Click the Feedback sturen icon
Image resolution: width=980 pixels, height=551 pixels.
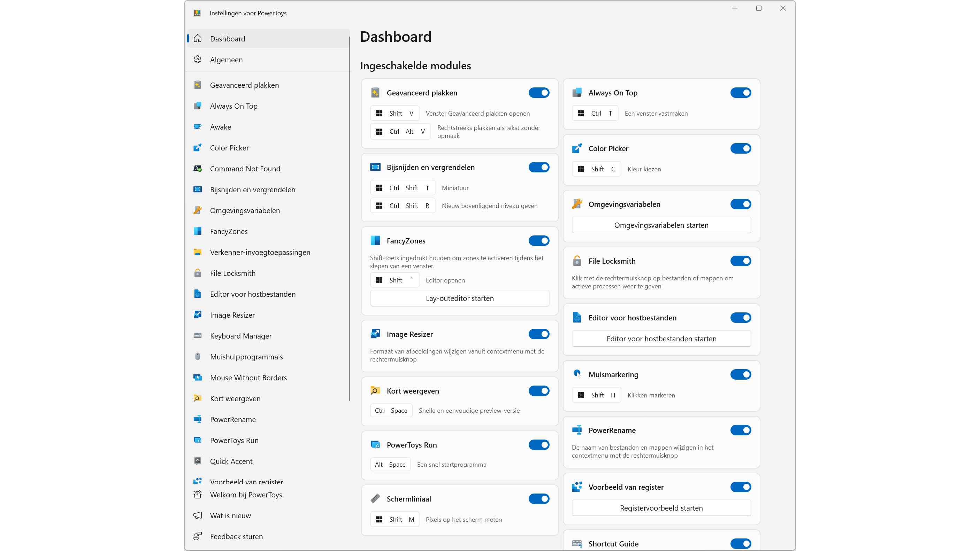(198, 536)
